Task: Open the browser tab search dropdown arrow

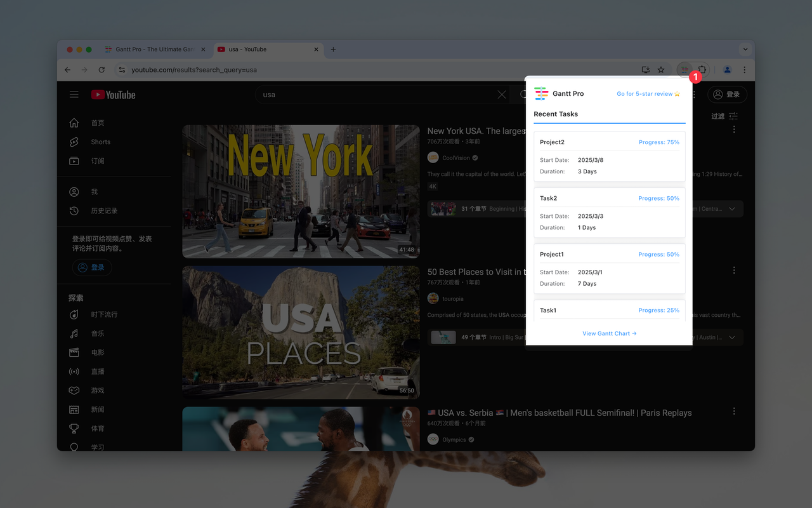Action: 745,49
